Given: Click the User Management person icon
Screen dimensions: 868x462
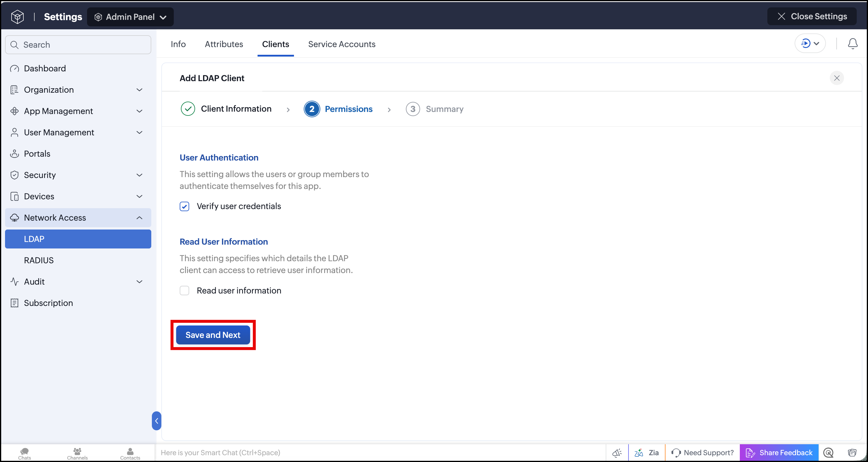Looking at the screenshot, I should coord(15,132).
